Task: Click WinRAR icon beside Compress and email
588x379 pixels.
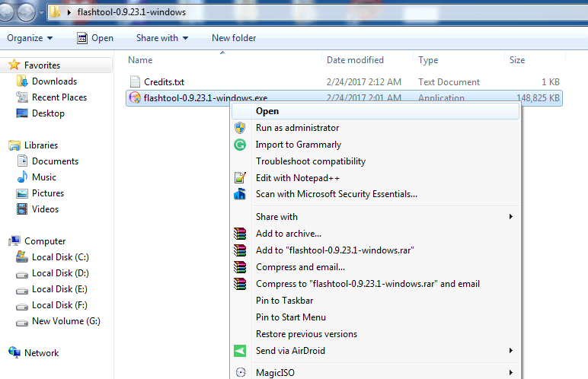Action: pyautogui.click(x=240, y=267)
